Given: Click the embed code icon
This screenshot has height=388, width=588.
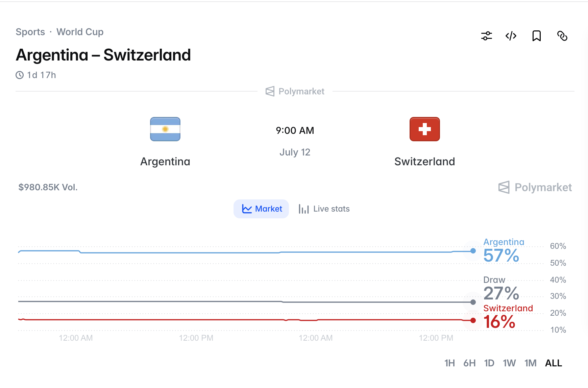Looking at the screenshot, I should 511,36.
